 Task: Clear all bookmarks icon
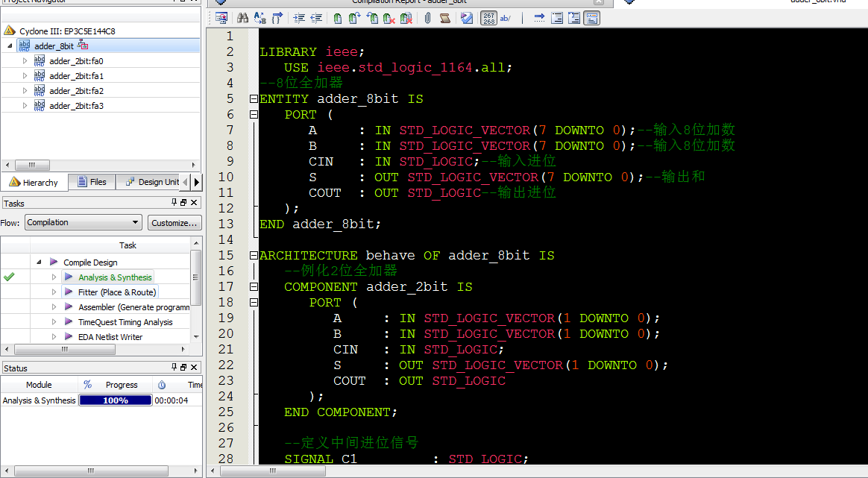406,19
